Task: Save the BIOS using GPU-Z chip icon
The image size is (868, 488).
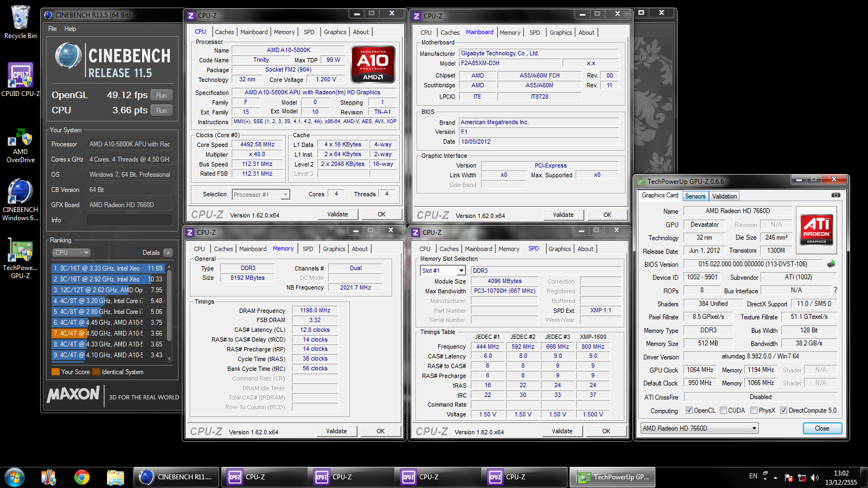Action: pyautogui.click(x=831, y=264)
